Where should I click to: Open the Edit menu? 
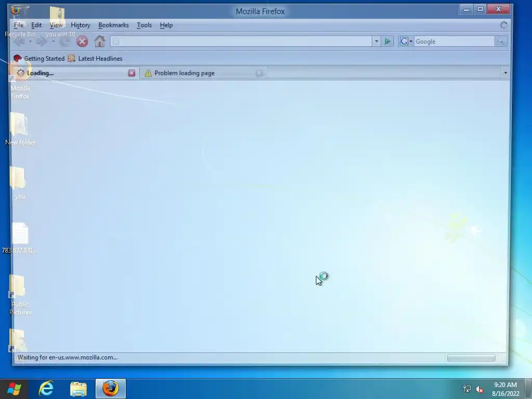36,25
